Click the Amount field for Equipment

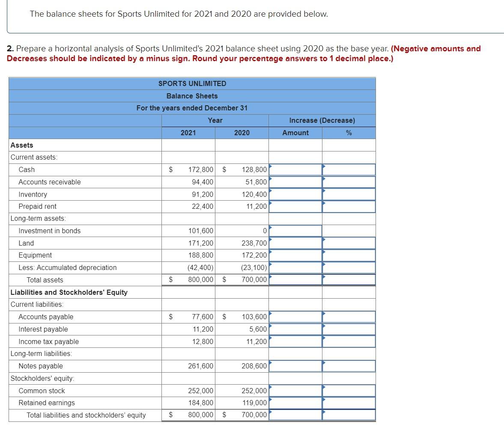pyautogui.click(x=295, y=255)
